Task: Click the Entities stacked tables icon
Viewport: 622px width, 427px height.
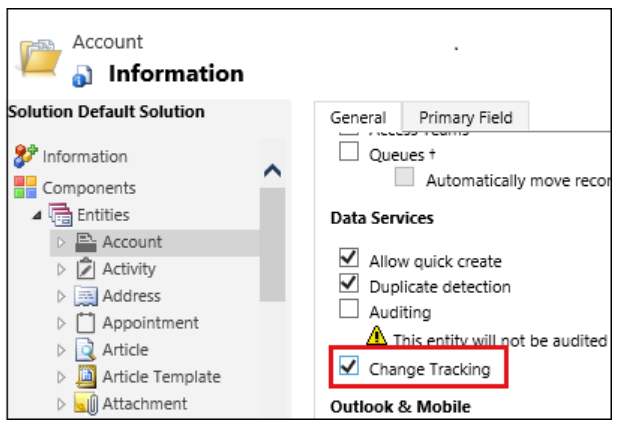Action: 60,215
